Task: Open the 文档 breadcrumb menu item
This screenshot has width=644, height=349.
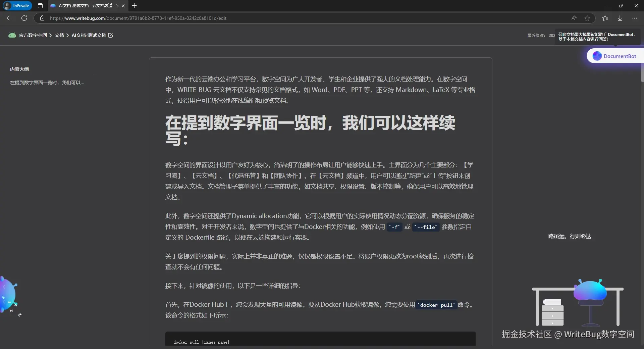Action: click(59, 35)
